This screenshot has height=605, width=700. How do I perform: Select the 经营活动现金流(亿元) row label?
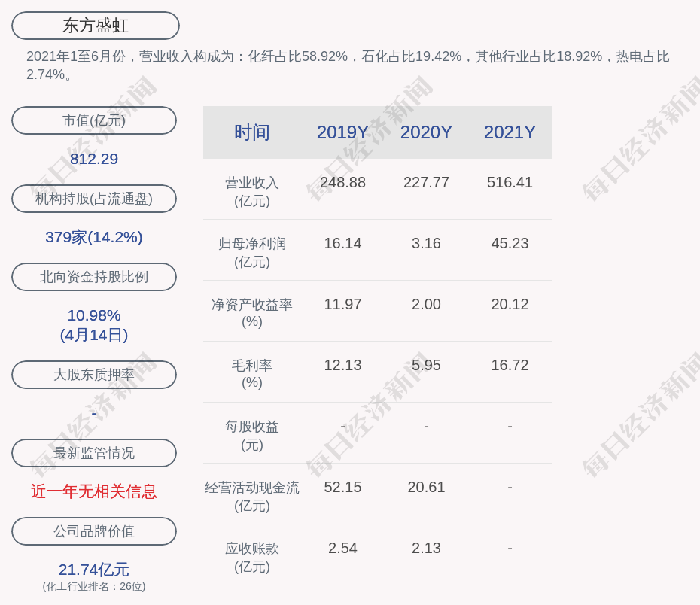point(252,497)
